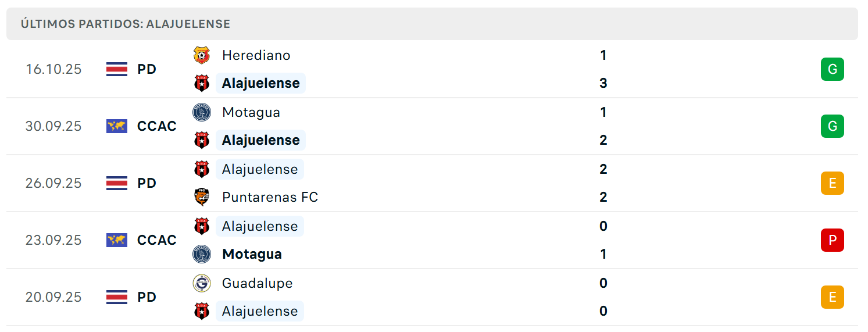Open the Puntarenas FC team link
868x332 pixels.
pos(270,197)
